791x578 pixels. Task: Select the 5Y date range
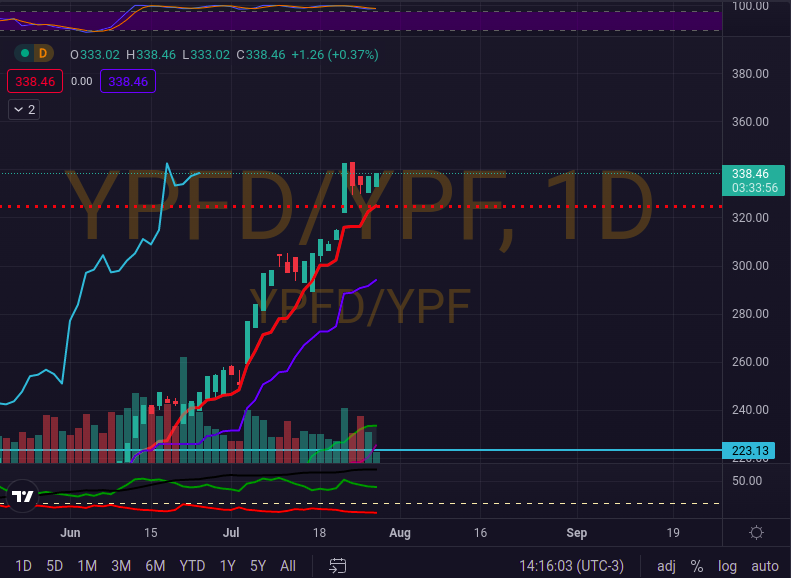click(x=258, y=566)
